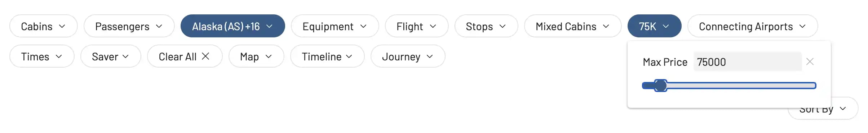Open the Flight filter dropdown
Screen dimensions: 868x133
tap(417, 26)
